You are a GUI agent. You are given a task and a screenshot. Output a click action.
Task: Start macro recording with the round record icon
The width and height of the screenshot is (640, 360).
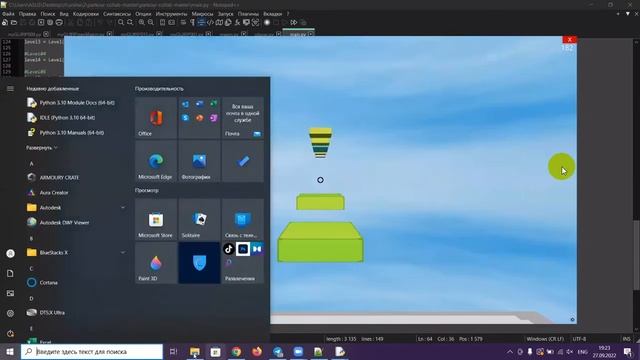(267, 22)
